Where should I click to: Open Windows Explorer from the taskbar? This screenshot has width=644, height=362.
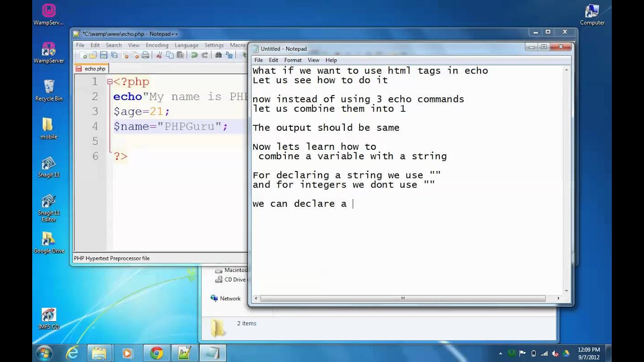click(x=100, y=353)
